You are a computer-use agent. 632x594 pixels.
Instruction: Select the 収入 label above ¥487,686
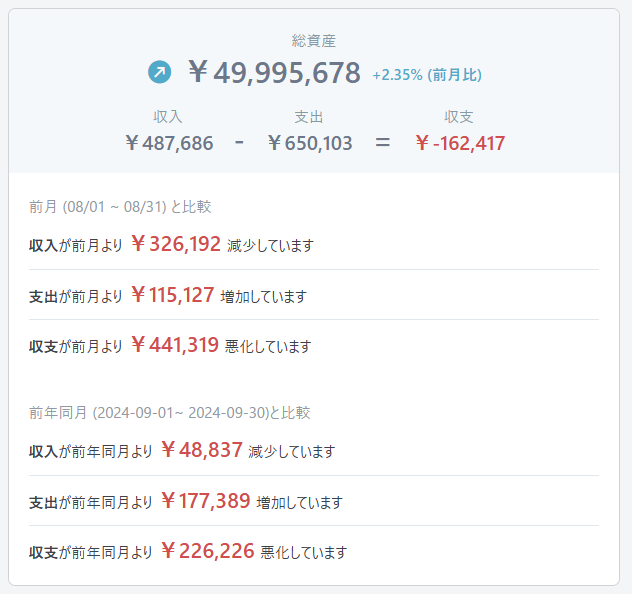[x=168, y=117]
